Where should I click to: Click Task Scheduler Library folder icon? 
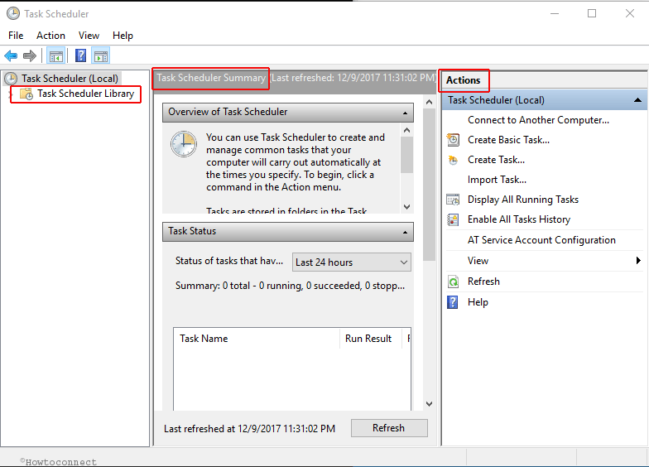tap(26, 94)
